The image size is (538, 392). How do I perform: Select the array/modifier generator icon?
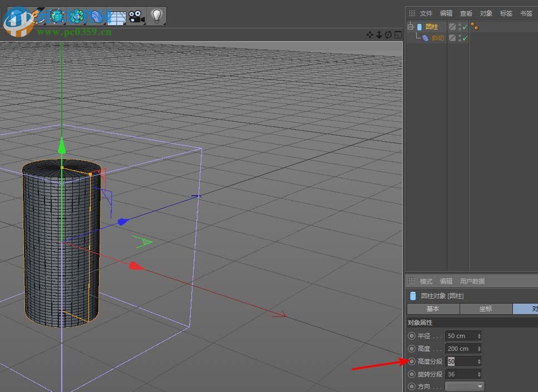tap(76, 16)
